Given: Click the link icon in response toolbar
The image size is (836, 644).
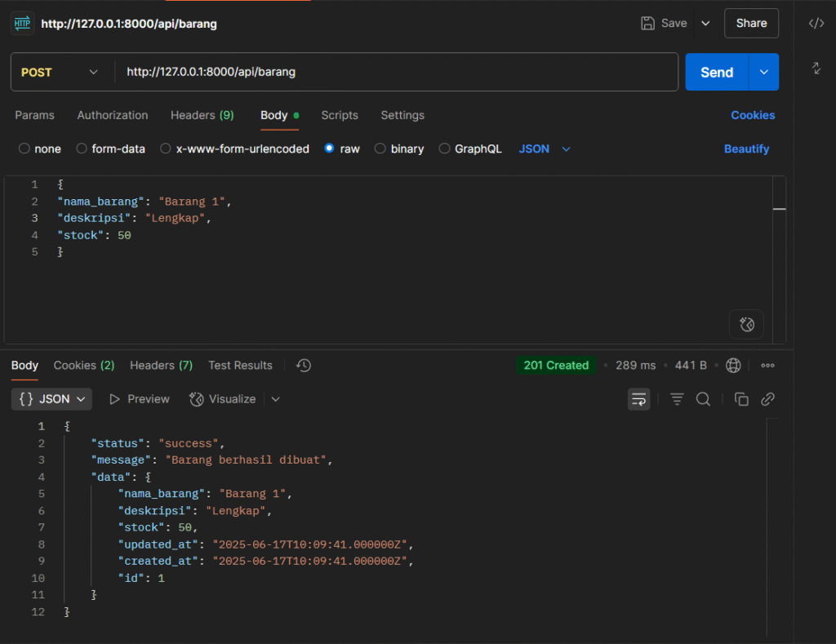Looking at the screenshot, I should tap(767, 399).
